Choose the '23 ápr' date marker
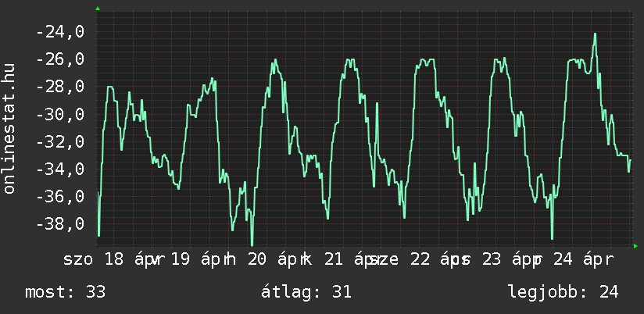The image size is (644, 314). point(508,259)
